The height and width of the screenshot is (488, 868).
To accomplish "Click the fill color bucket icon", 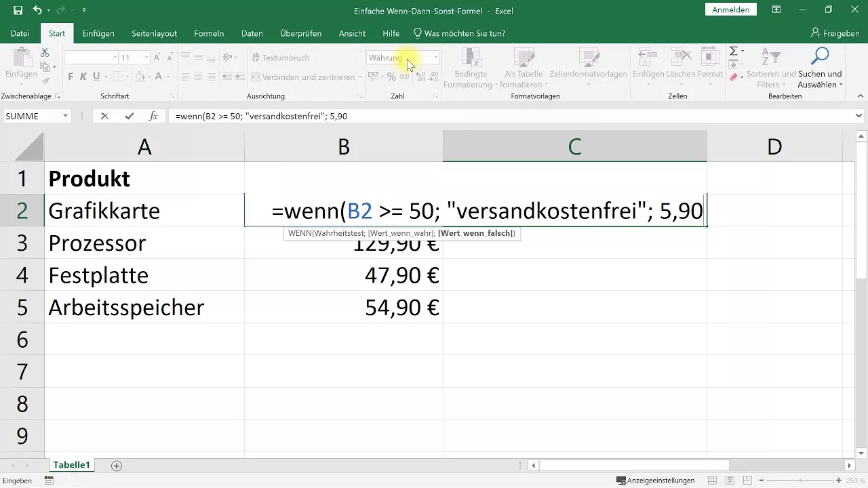I will click(x=140, y=77).
